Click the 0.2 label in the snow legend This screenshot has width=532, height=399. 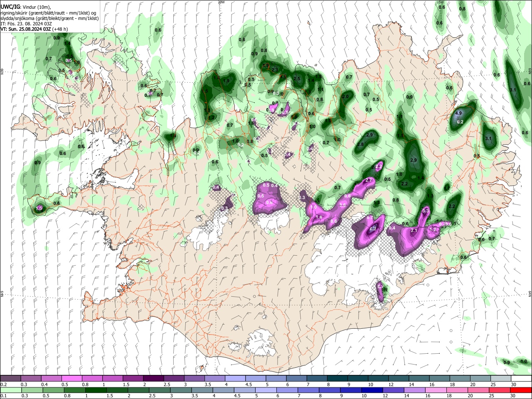pyautogui.click(x=3, y=384)
